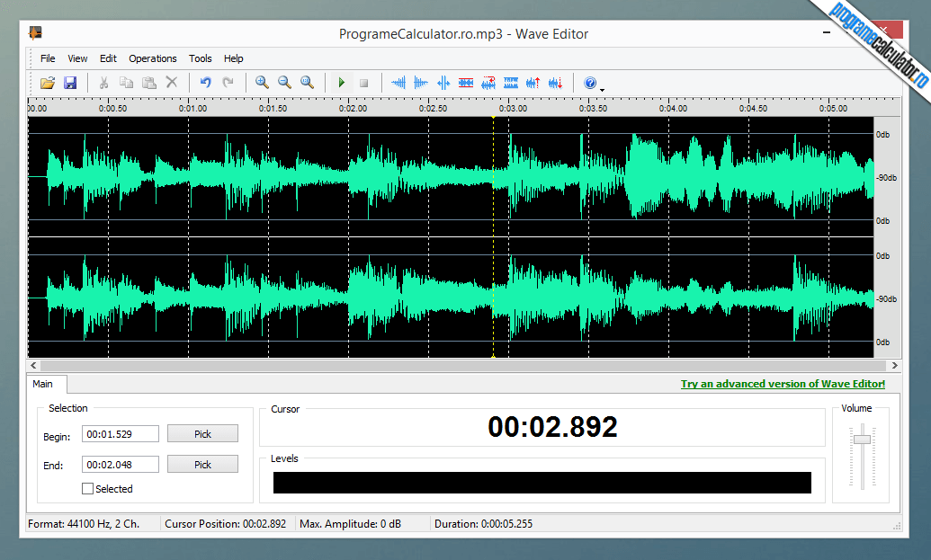Click the Zoom In magnifier icon
Image resolution: width=931 pixels, height=560 pixels.
[262, 83]
